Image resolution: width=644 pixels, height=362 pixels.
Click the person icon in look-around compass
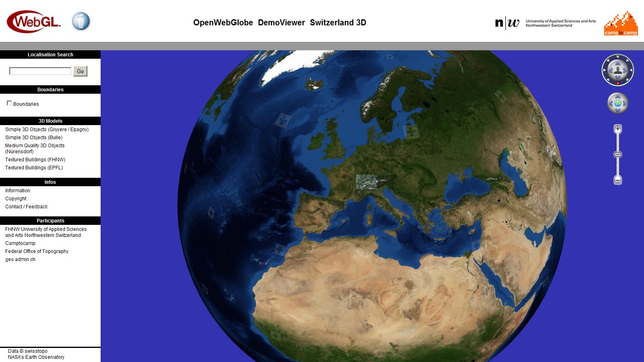(x=617, y=70)
